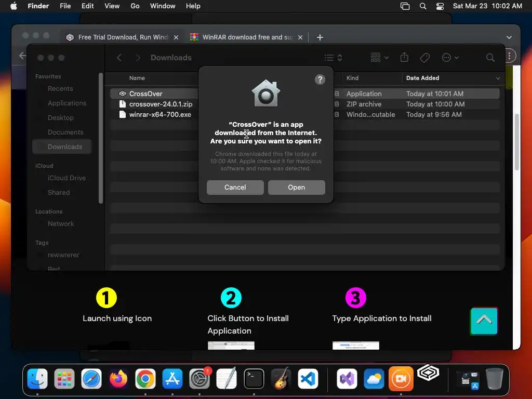Open Firefox from the Dock
This screenshot has width=532, height=399.
[118, 378]
